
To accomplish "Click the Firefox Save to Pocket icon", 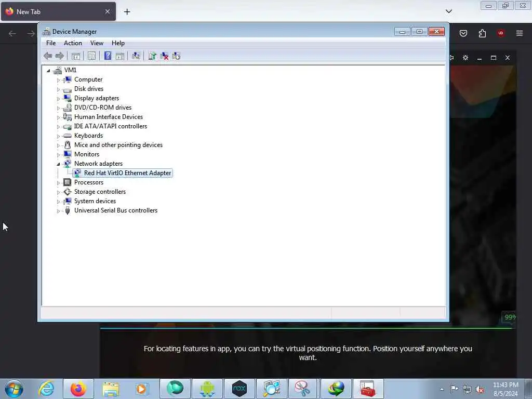I will pyautogui.click(x=463, y=33).
